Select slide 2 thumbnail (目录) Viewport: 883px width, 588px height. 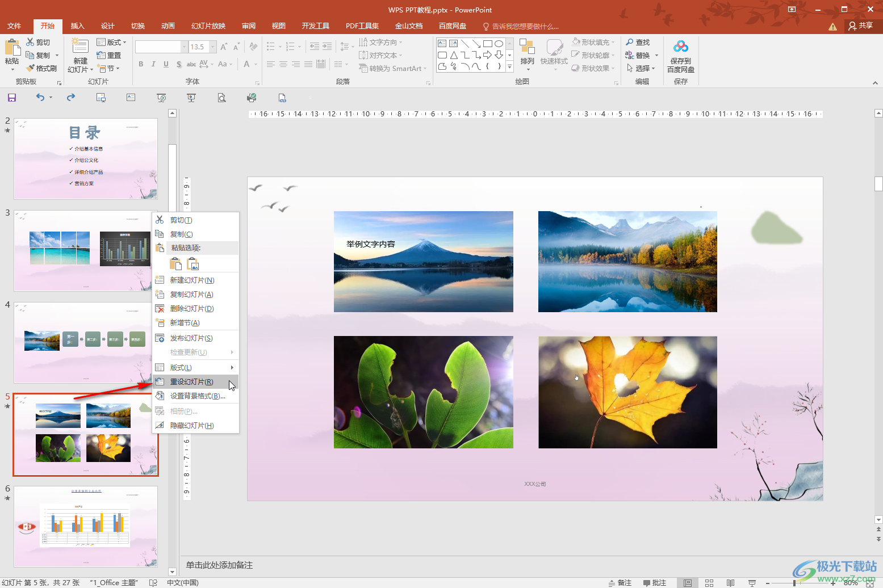tap(86, 159)
